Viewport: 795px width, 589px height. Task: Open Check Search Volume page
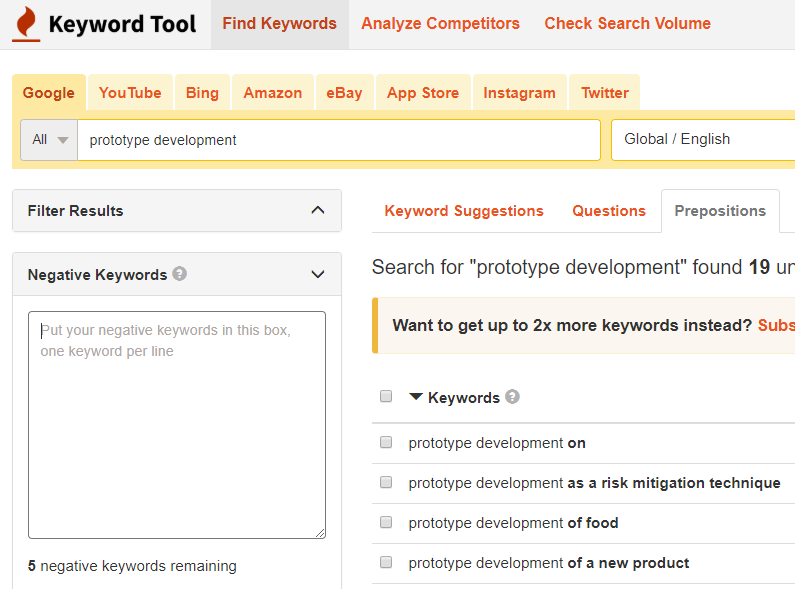coord(627,24)
